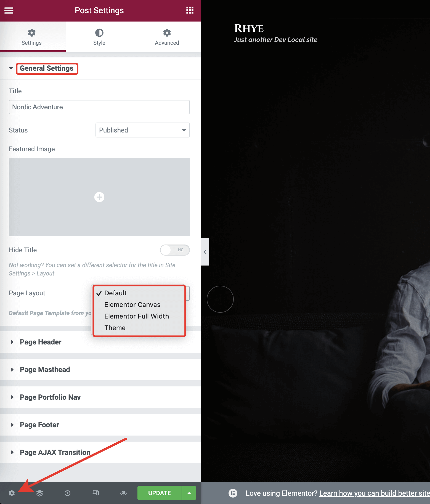Choose Elementor Full Width option
Screen dimensions: 430x504
tap(136, 316)
